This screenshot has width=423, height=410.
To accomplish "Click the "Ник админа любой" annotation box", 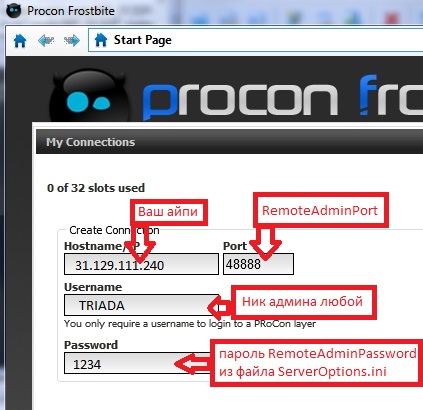I will [x=303, y=302].
